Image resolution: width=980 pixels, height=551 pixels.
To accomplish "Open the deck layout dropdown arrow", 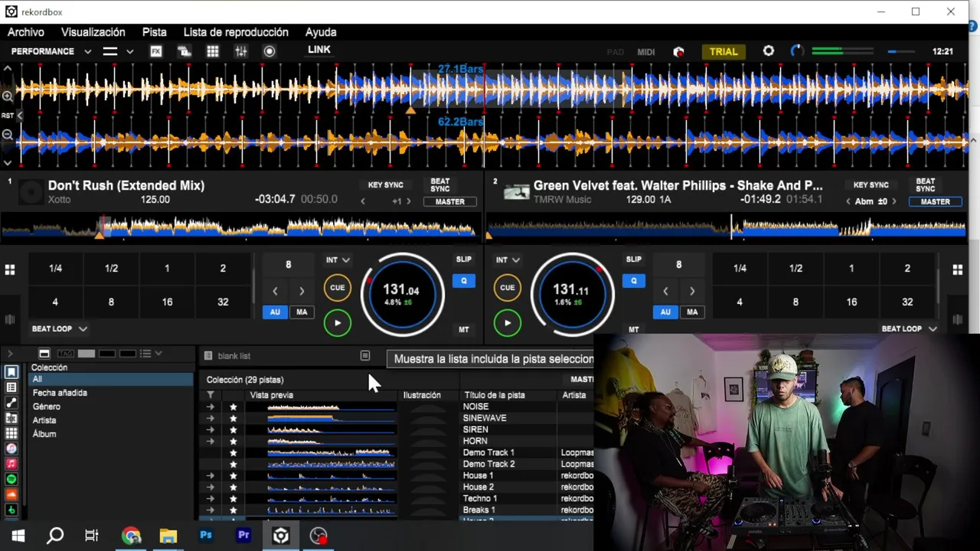I will tap(130, 51).
